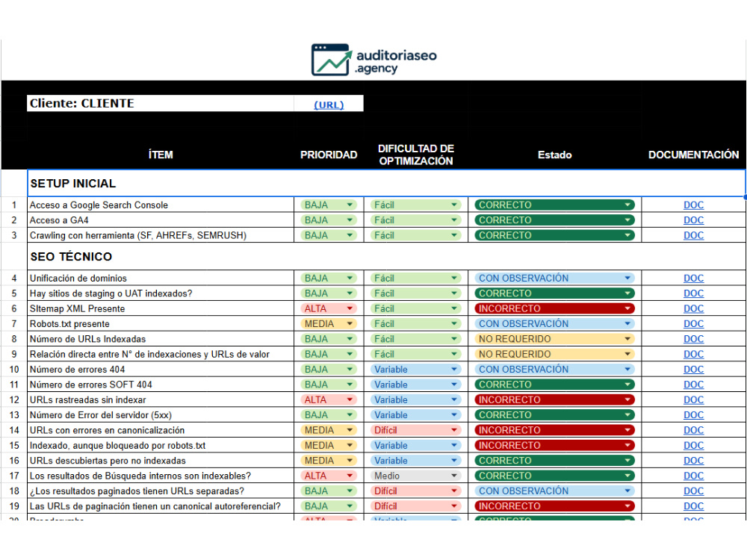Click the auditoriaseo.agency logo
The width and height of the screenshot is (747, 560).
point(374,60)
